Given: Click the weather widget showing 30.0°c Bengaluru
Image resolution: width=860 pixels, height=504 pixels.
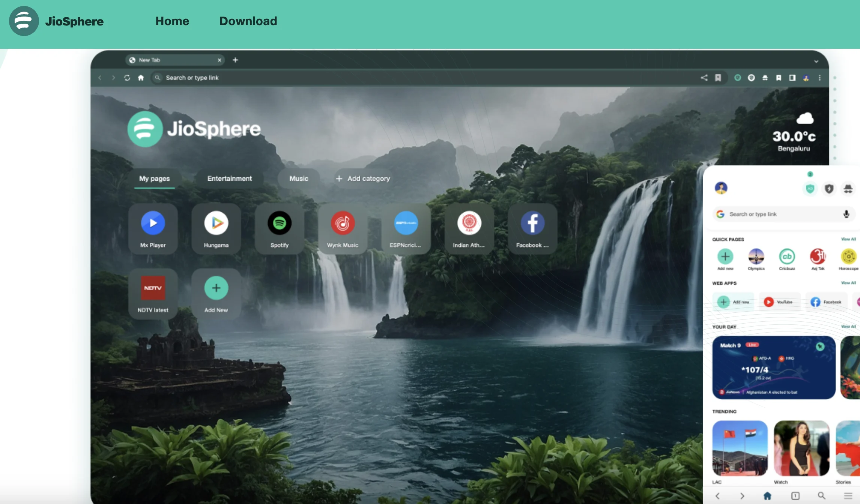Looking at the screenshot, I should pyautogui.click(x=794, y=132).
